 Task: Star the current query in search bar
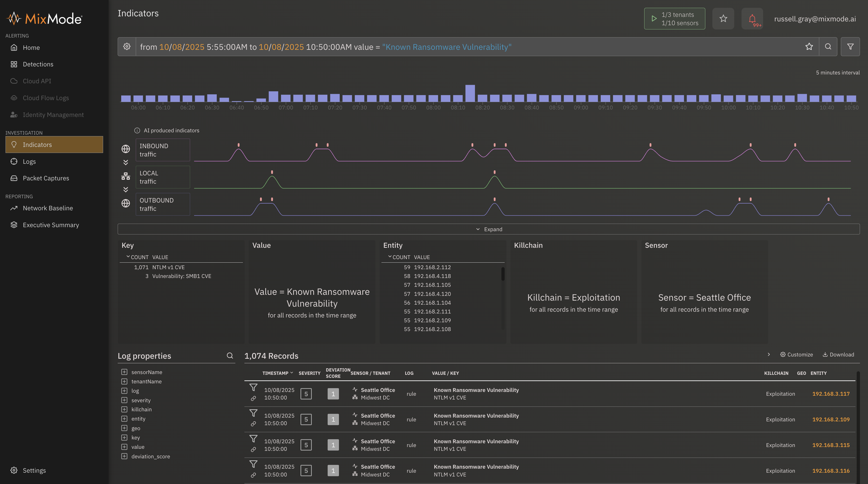(x=809, y=47)
